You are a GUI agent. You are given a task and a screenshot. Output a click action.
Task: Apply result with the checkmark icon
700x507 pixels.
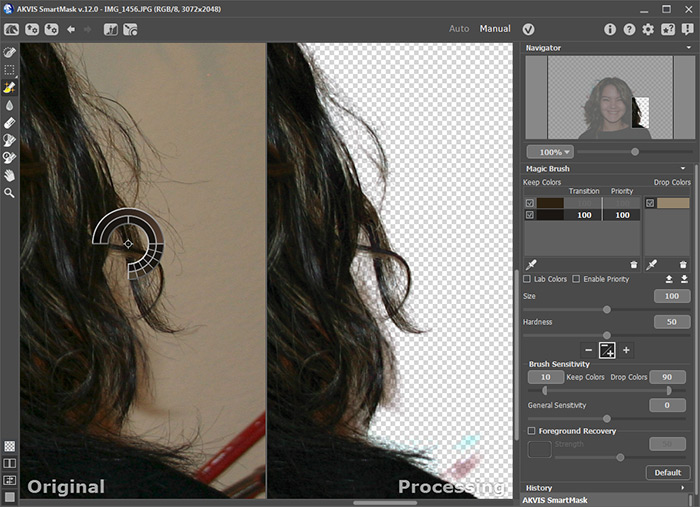528,29
